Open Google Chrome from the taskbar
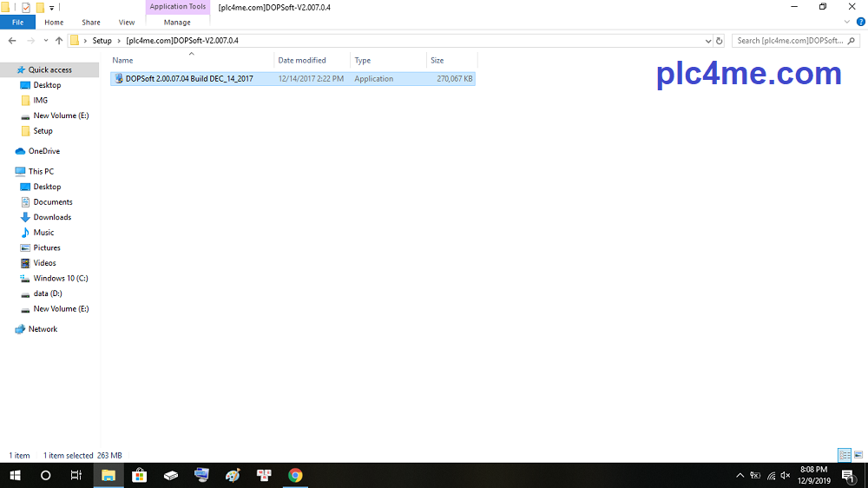 pyautogui.click(x=295, y=475)
